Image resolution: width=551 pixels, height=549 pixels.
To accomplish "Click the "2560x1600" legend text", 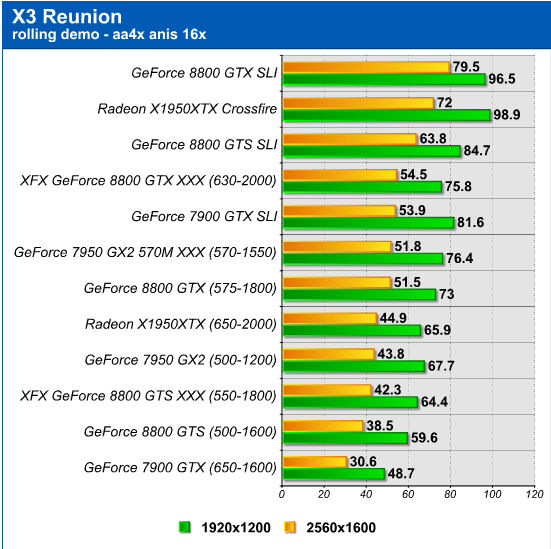I will [x=341, y=528].
